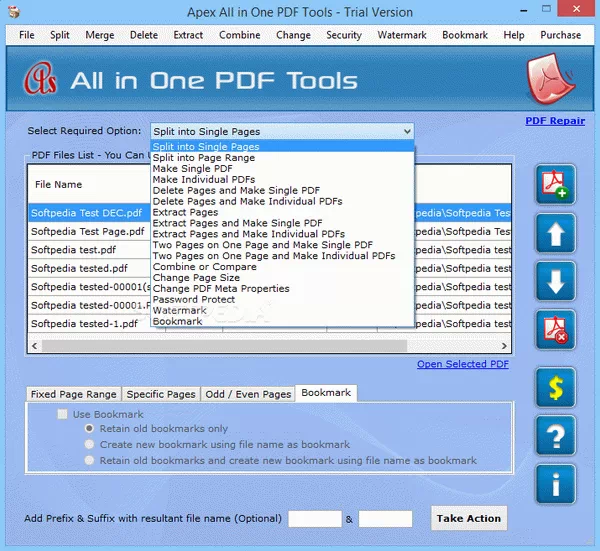This screenshot has height=551, width=600.
Task: Select 'Retain old bookmarks only' radio button
Action: point(89,429)
